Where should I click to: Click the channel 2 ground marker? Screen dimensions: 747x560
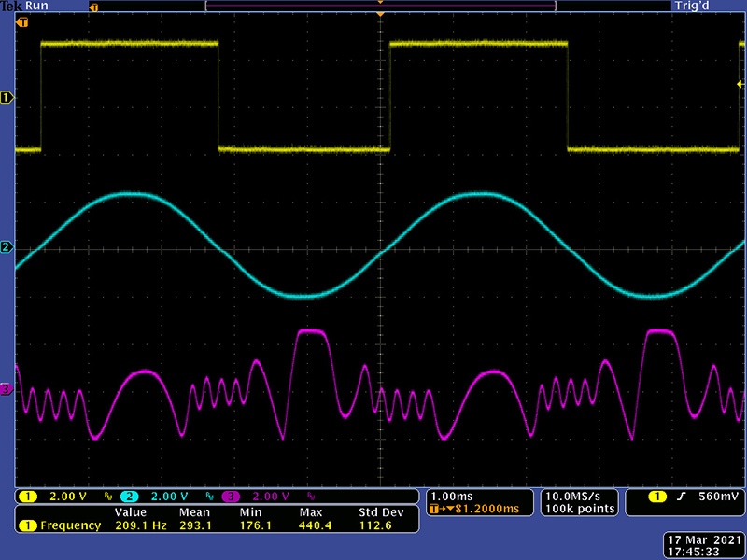click(x=7, y=247)
